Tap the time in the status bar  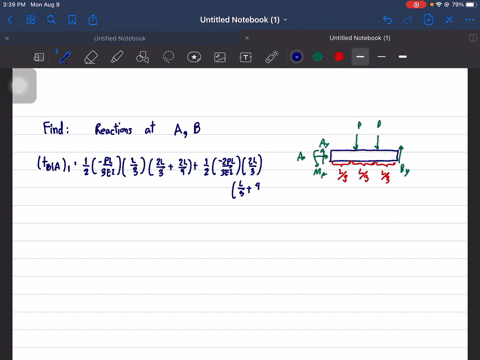(x=14, y=5)
